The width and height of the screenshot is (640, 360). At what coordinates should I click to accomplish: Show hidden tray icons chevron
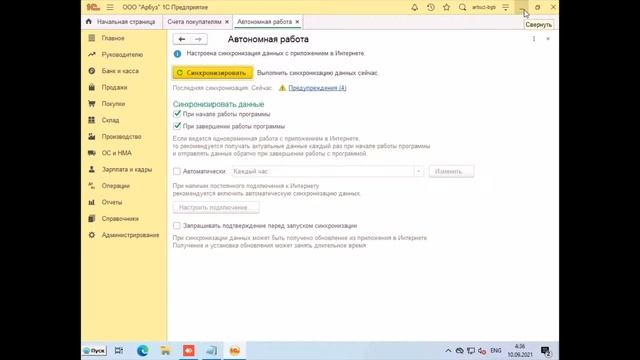(448, 351)
